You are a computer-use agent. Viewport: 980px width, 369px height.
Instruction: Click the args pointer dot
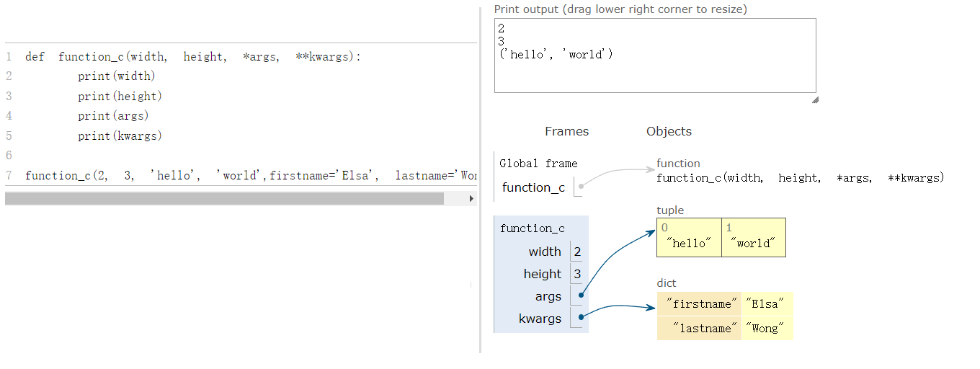(x=581, y=295)
